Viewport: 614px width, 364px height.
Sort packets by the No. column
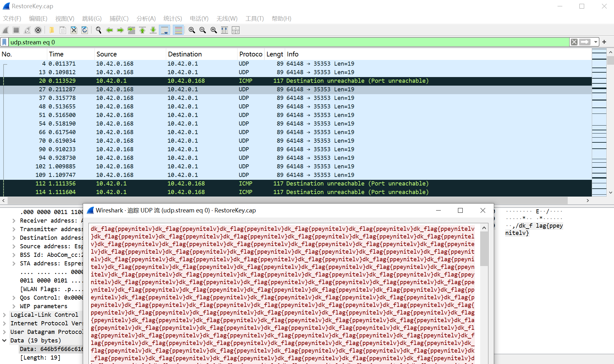point(23,54)
